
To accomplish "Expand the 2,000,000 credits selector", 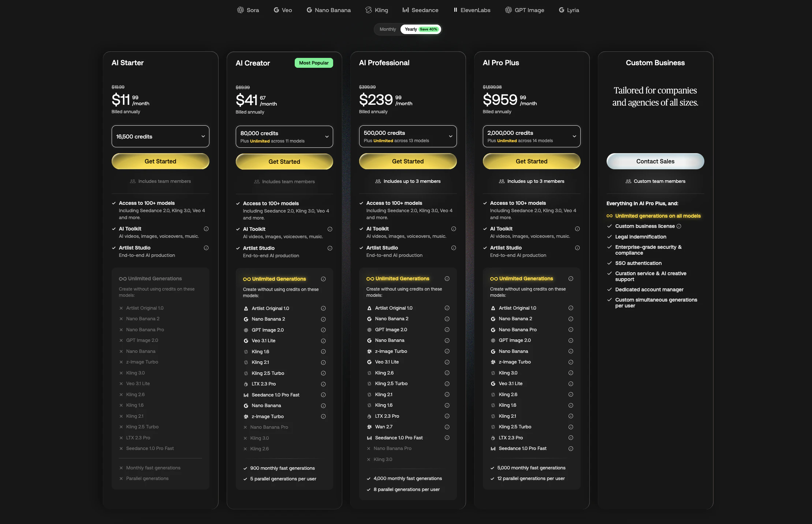I will click(532, 136).
